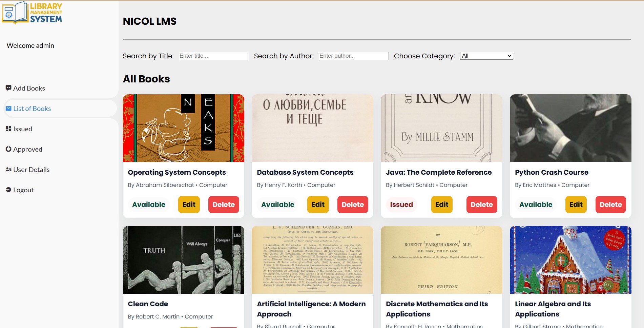Open Issued via its grid icon
Screen dimensions: 644x328
[8, 129]
